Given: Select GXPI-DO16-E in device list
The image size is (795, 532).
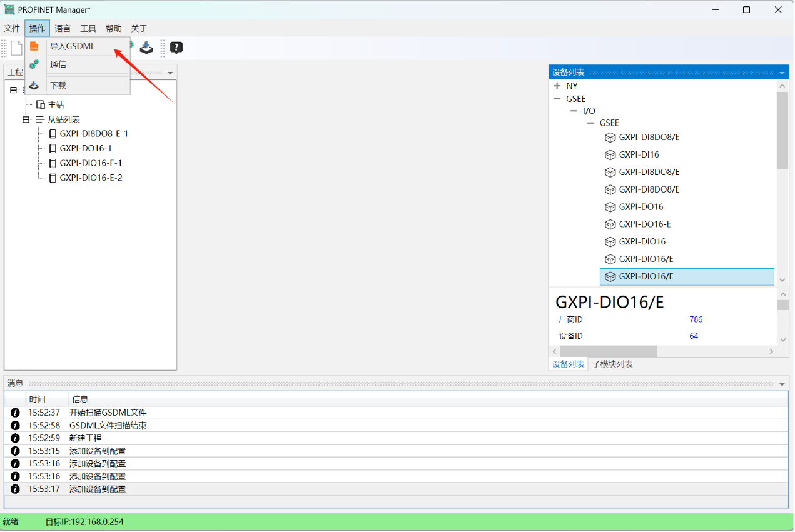Looking at the screenshot, I should [644, 224].
